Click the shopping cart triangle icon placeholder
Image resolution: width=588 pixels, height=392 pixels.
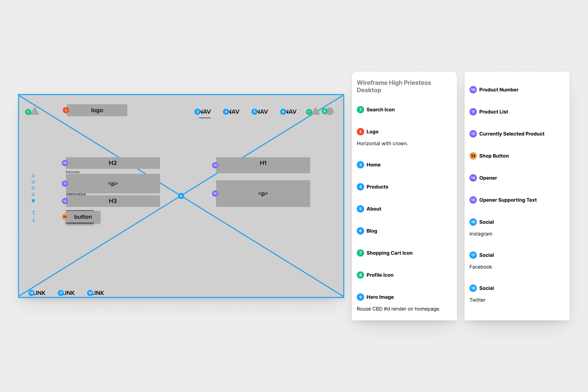pos(316,111)
